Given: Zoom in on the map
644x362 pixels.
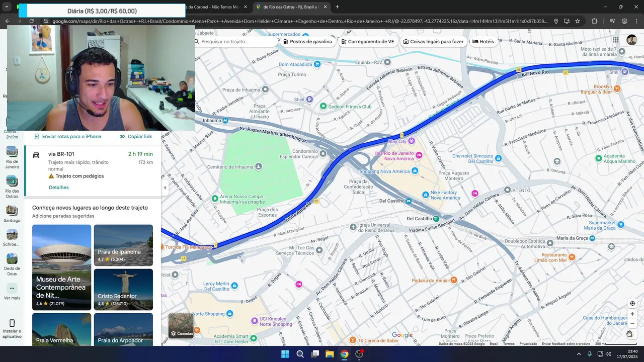Looking at the screenshot, I should pyautogui.click(x=632, y=314).
